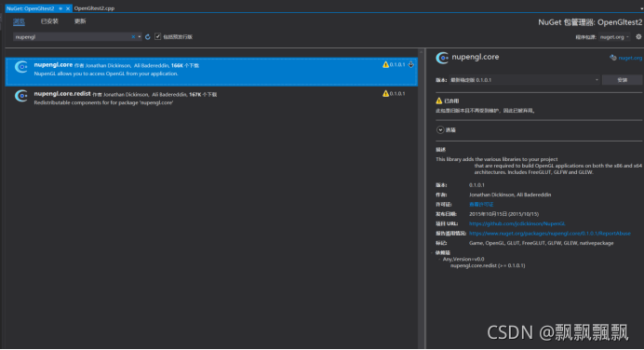644x350 pixels.
Task: Clear the nupengl search text
Action: click(133, 37)
